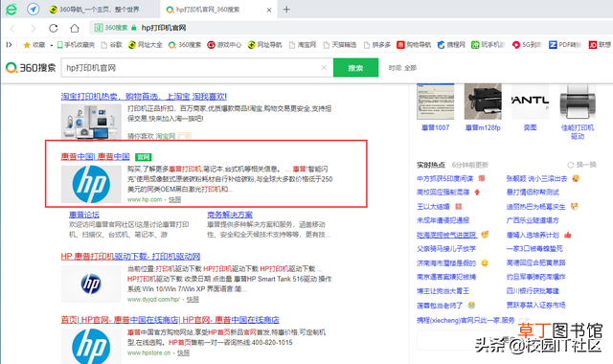Reload the page with the refresh icon
This screenshot has width=613, height=364.
point(54,28)
